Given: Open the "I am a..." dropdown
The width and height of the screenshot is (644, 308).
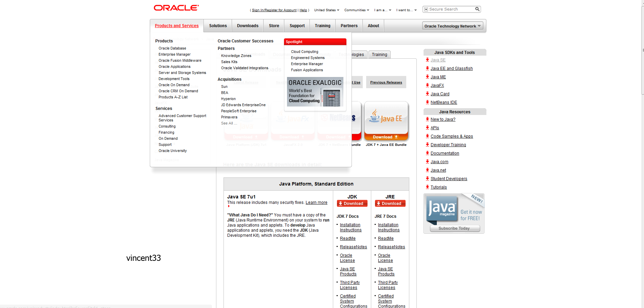Looking at the screenshot, I should pos(382,10).
